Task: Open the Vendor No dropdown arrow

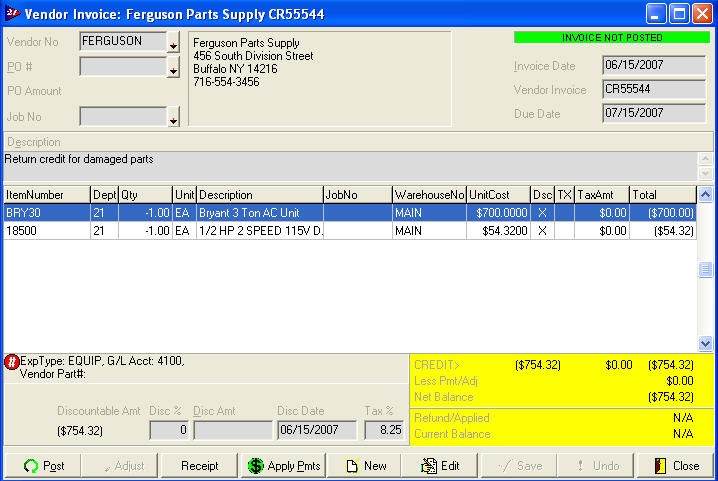Action: (173, 42)
